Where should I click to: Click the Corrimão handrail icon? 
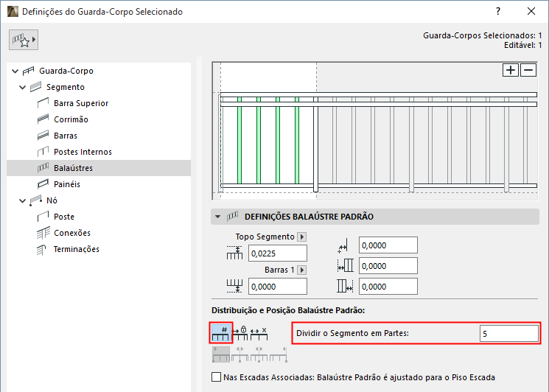click(43, 119)
